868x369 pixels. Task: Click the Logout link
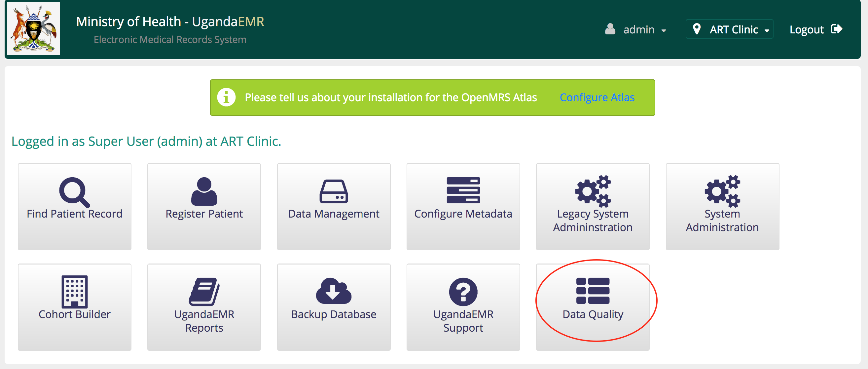coord(806,30)
